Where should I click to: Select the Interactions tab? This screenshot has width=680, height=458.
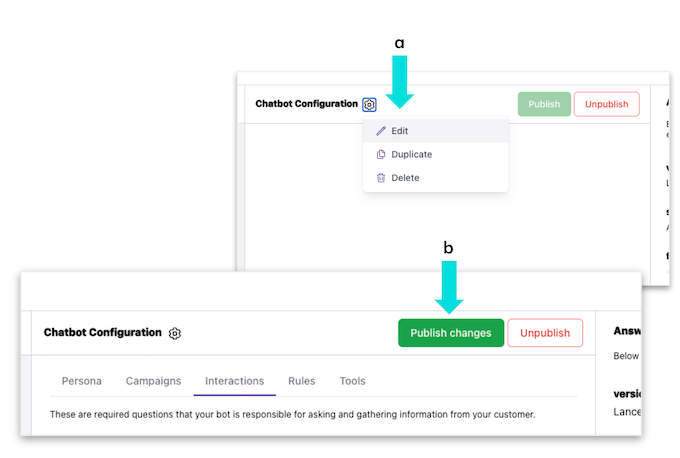click(234, 381)
